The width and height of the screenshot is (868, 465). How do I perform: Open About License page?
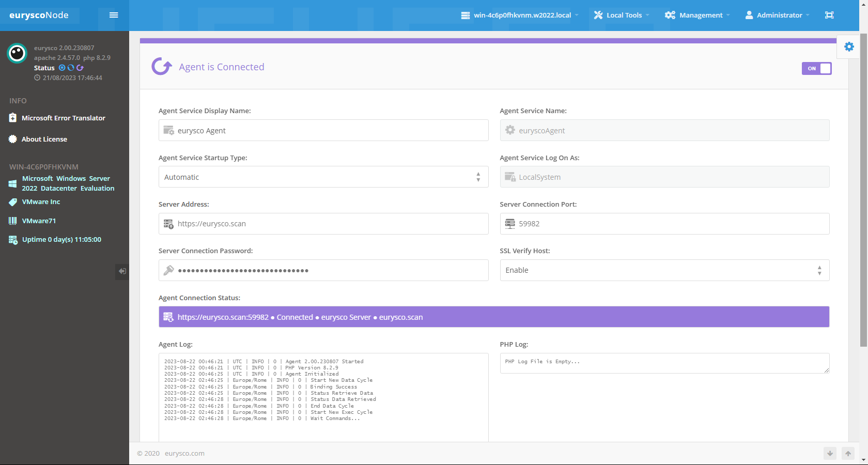click(x=44, y=139)
